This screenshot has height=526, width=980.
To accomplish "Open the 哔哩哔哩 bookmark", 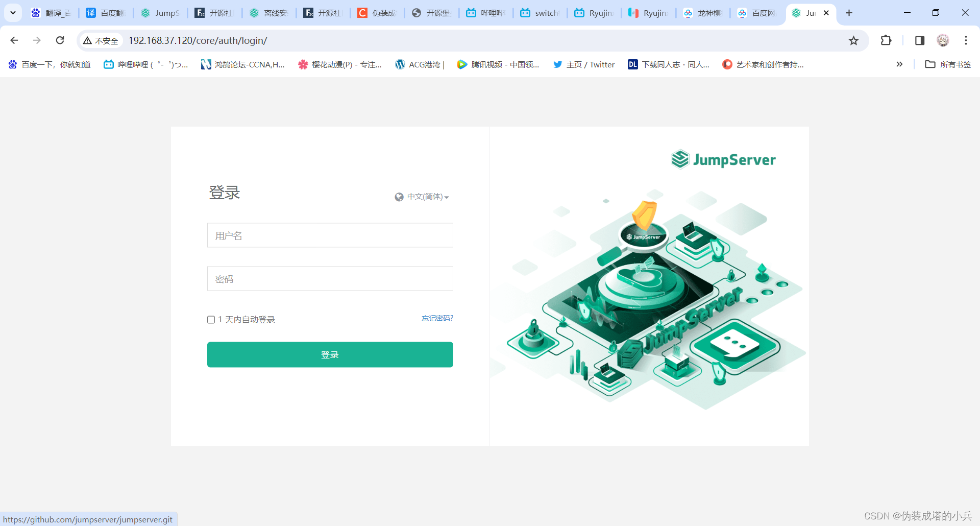I will 146,64.
